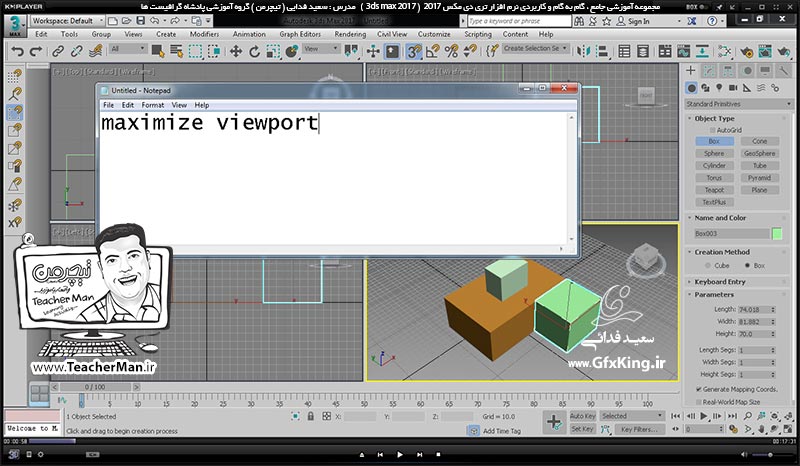This screenshot has height=466, width=800.
Task: Open the Selected key filter dropdown
Action: point(632,416)
